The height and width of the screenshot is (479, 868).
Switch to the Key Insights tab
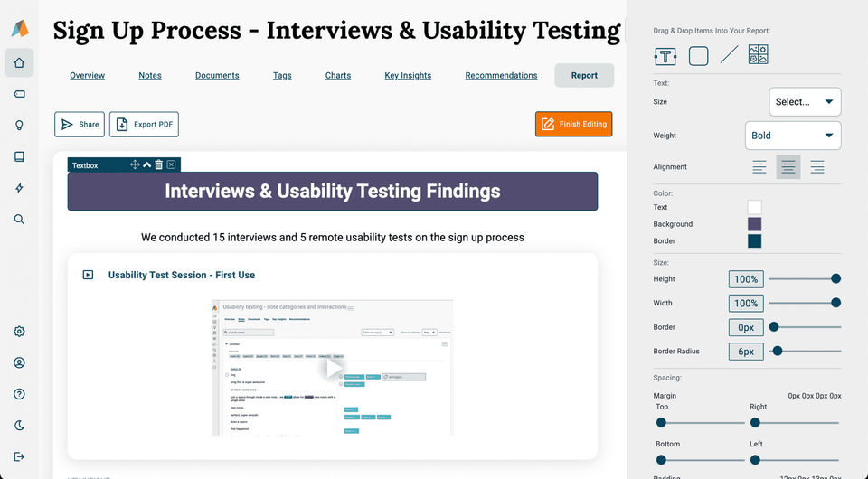(x=408, y=76)
